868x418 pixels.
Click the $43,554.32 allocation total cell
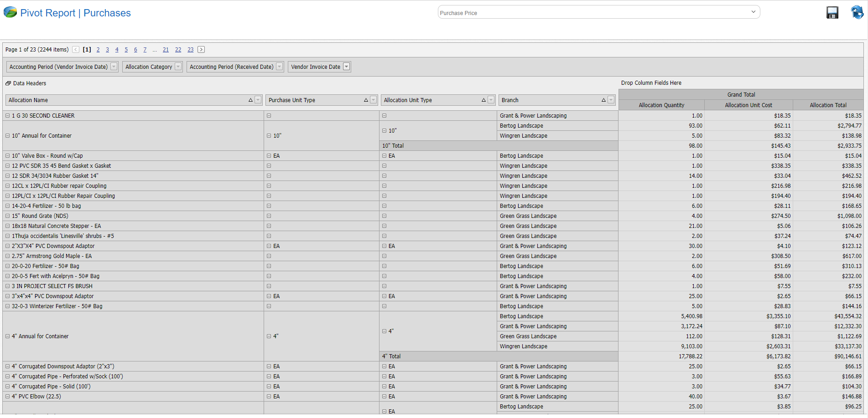tap(828, 316)
